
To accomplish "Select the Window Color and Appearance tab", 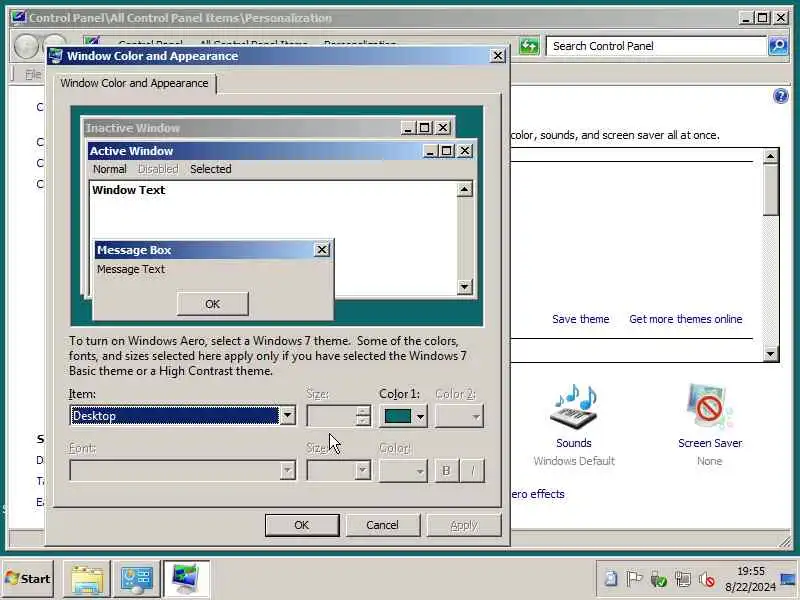I will 134,83.
